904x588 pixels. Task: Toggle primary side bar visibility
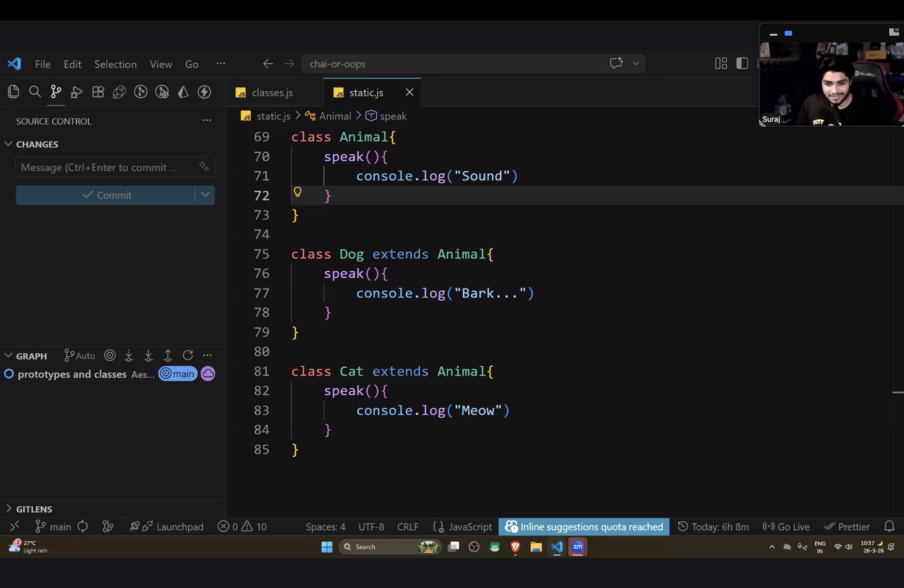tap(742, 63)
